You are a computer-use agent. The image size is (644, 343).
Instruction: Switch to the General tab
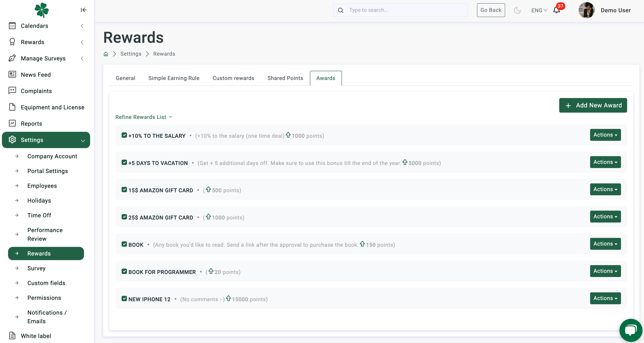(x=125, y=78)
